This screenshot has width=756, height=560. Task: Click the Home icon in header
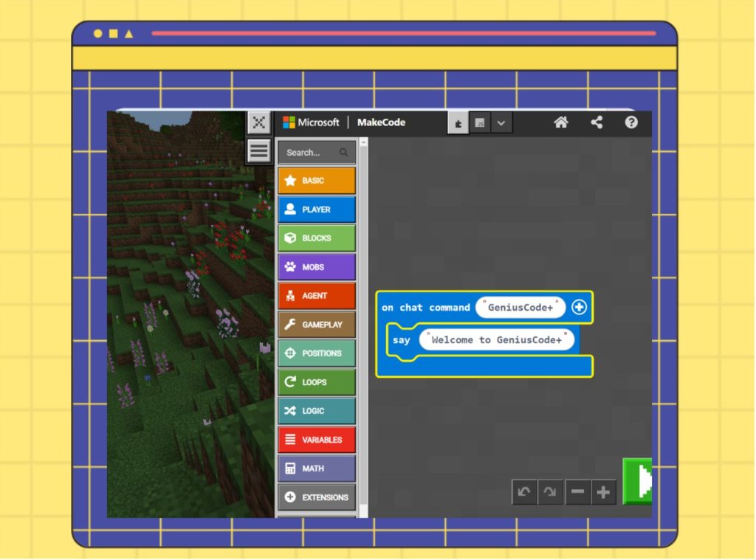(561, 123)
